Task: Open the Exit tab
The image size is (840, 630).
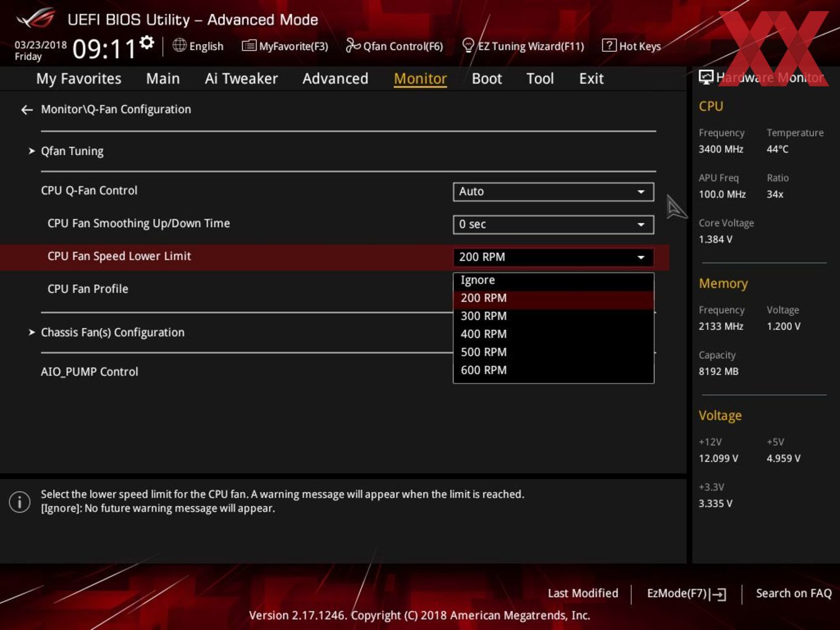Action: [591, 78]
